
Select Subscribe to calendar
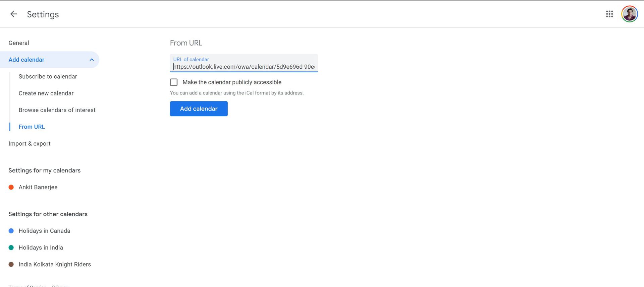(x=48, y=77)
